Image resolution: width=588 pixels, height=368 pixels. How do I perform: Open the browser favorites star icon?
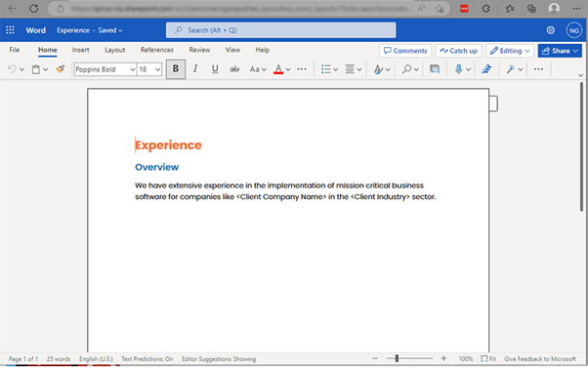coord(509,8)
